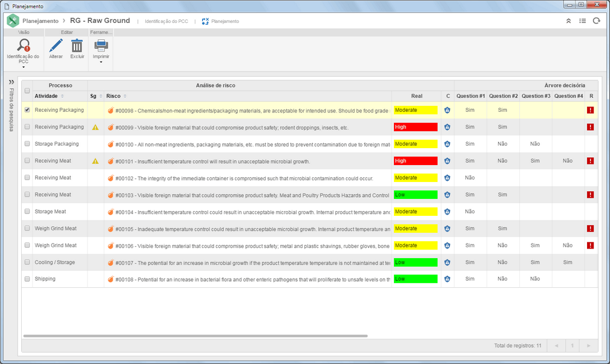
Task: Go to previous page of records
Action: (556, 346)
